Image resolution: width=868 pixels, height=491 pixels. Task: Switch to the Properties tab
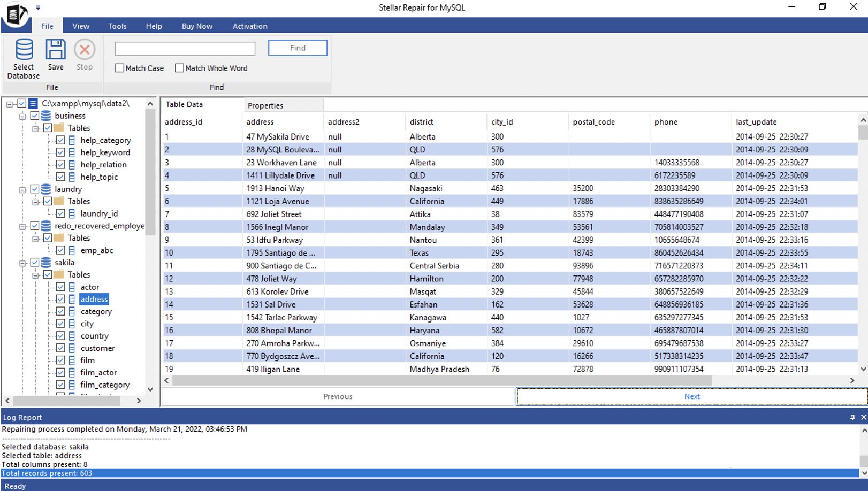(265, 105)
